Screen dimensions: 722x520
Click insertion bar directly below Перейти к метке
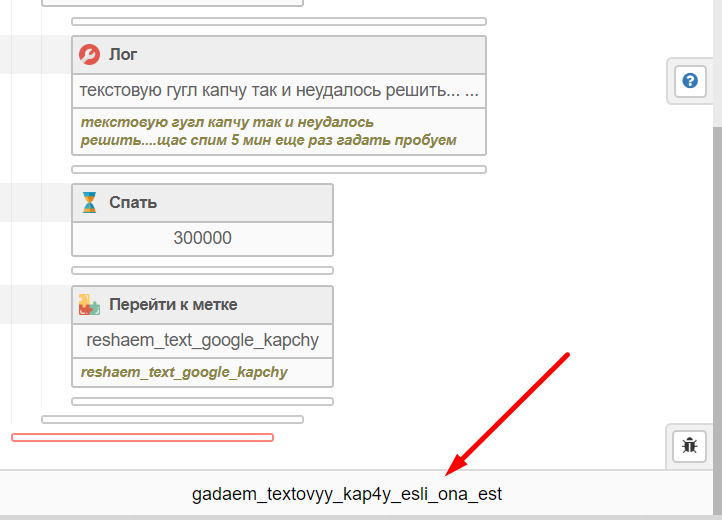[x=203, y=402]
